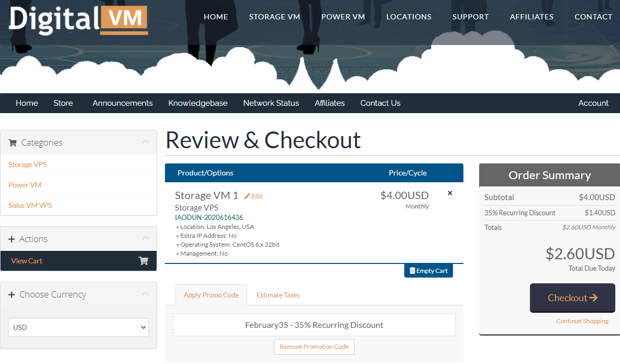Open Affiliates in the dark menu bar

tap(330, 103)
